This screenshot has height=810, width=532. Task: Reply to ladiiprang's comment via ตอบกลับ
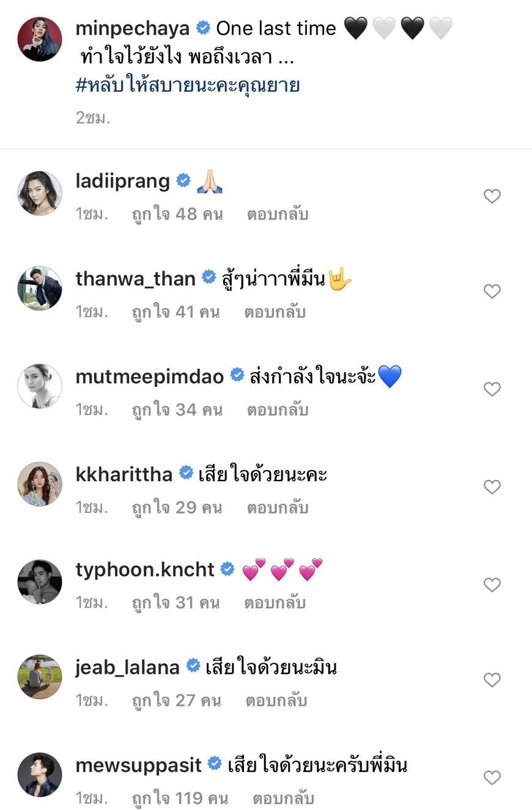[278, 215]
